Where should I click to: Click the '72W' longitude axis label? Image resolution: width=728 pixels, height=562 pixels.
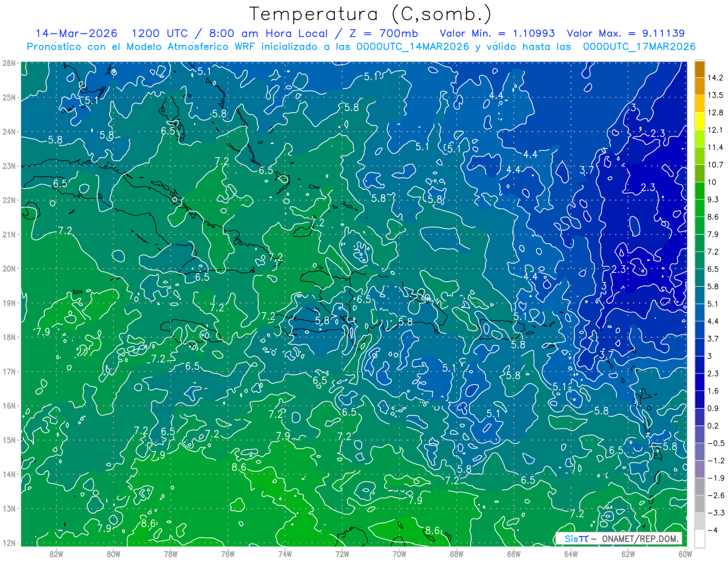tap(342, 554)
